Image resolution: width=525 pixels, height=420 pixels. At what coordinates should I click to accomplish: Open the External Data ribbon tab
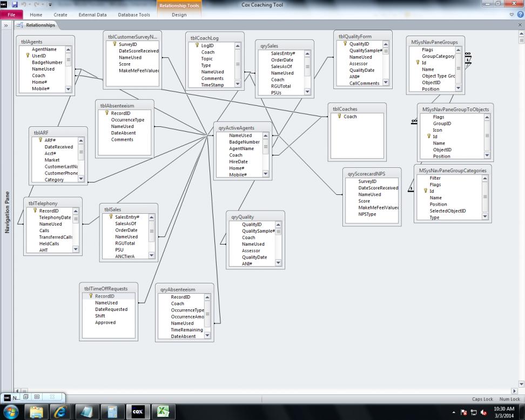pos(92,15)
